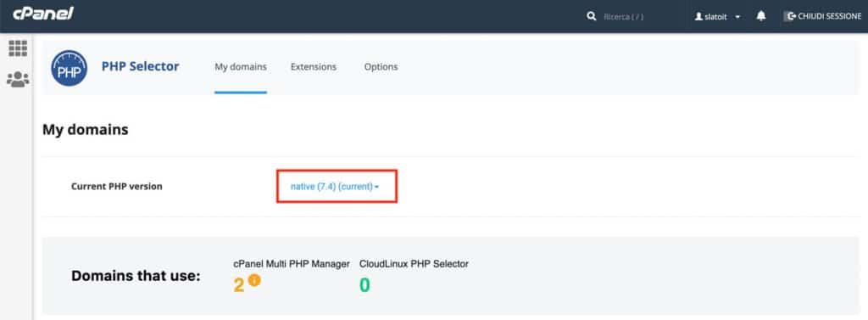Open the notifications bell
The height and width of the screenshot is (320, 868).
pyautogui.click(x=761, y=16)
